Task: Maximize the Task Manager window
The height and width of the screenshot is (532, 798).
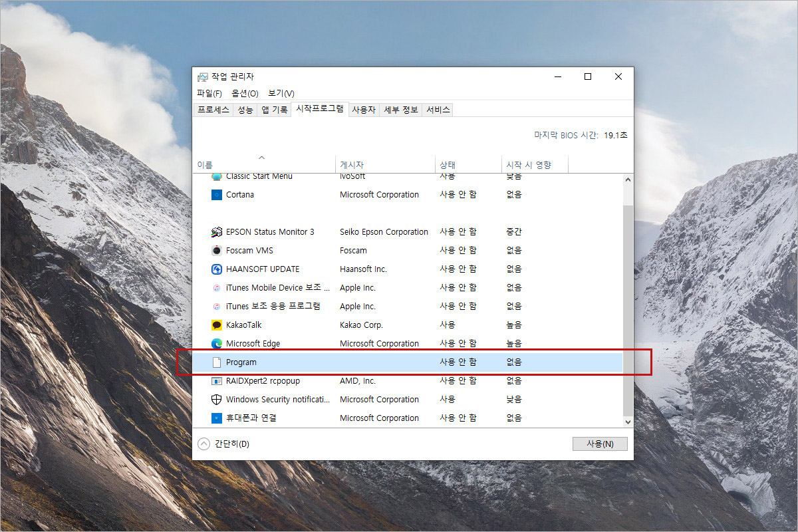Action: [x=588, y=76]
